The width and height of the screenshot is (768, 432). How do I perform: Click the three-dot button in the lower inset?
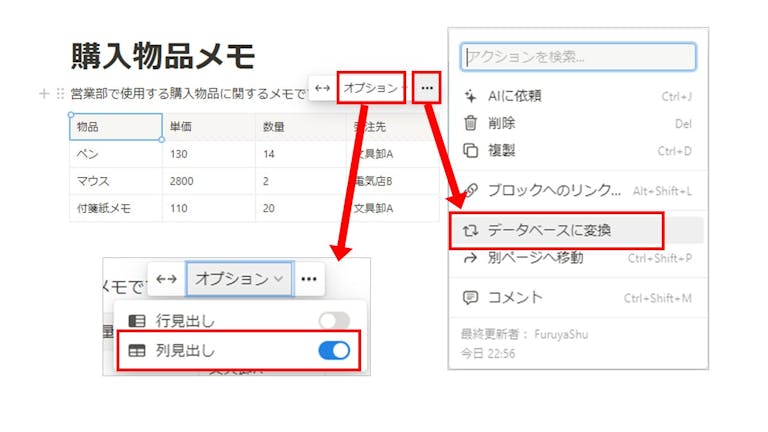tap(309, 279)
